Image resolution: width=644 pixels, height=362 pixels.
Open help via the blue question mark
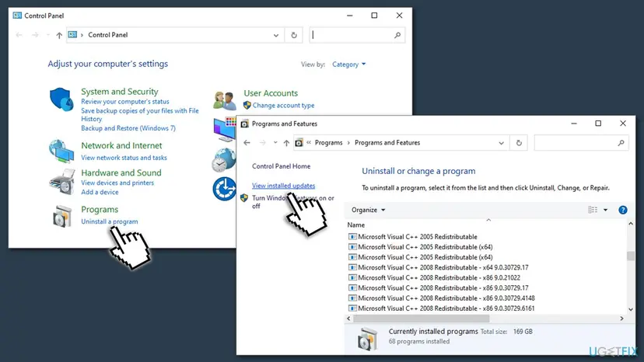pos(623,211)
